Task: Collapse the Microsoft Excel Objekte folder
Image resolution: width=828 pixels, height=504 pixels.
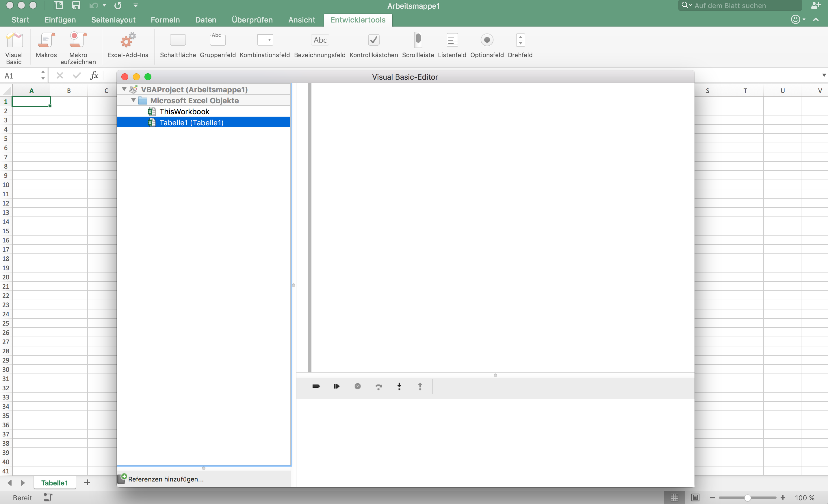Action: [x=133, y=100]
